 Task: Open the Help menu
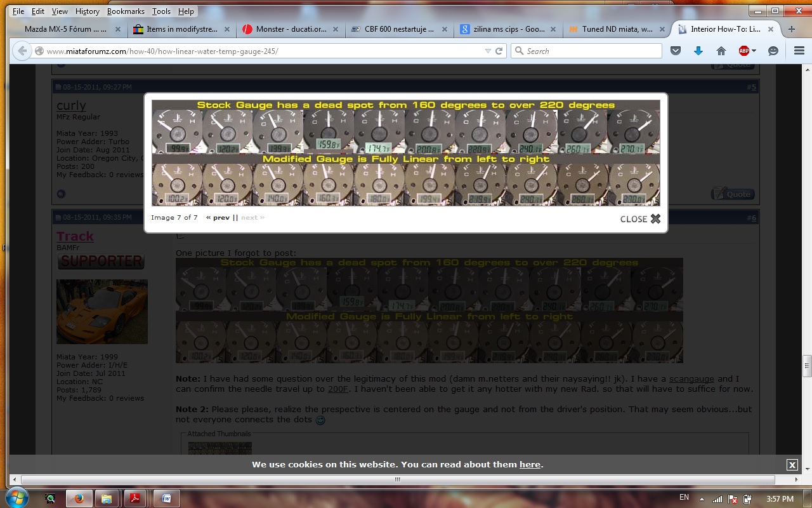[x=186, y=11]
